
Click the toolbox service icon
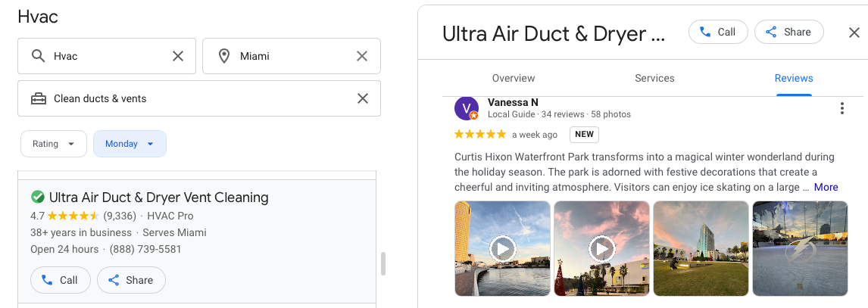[x=38, y=98]
